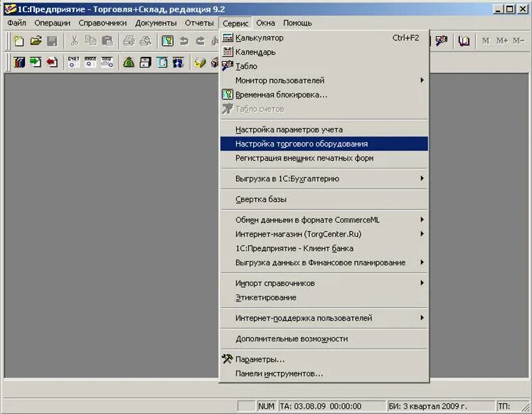Click the file cabinet drawer icon
Screen dimensions: 532x414
(146, 63)
